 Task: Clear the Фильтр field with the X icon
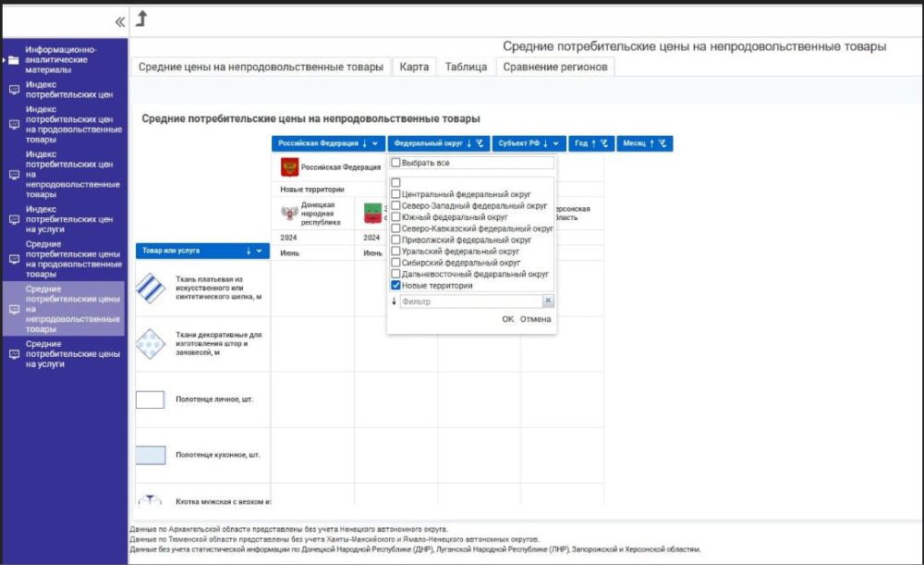pos(547,301)
